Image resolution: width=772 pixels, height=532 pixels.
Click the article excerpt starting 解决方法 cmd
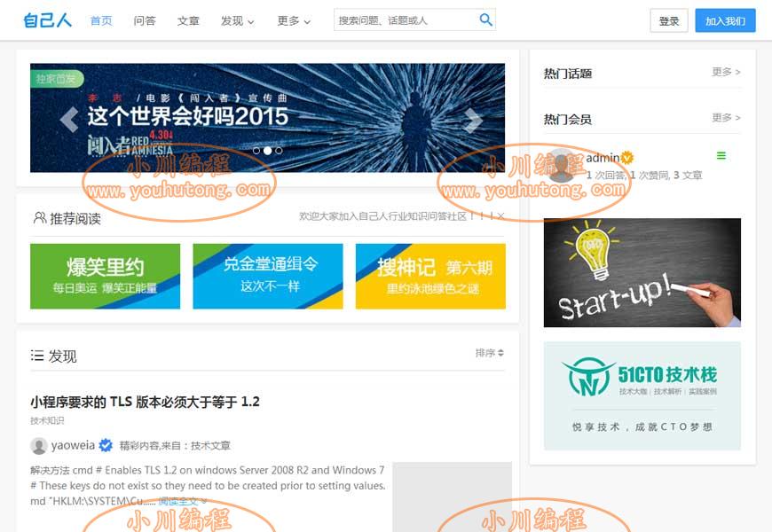(208, 486)
